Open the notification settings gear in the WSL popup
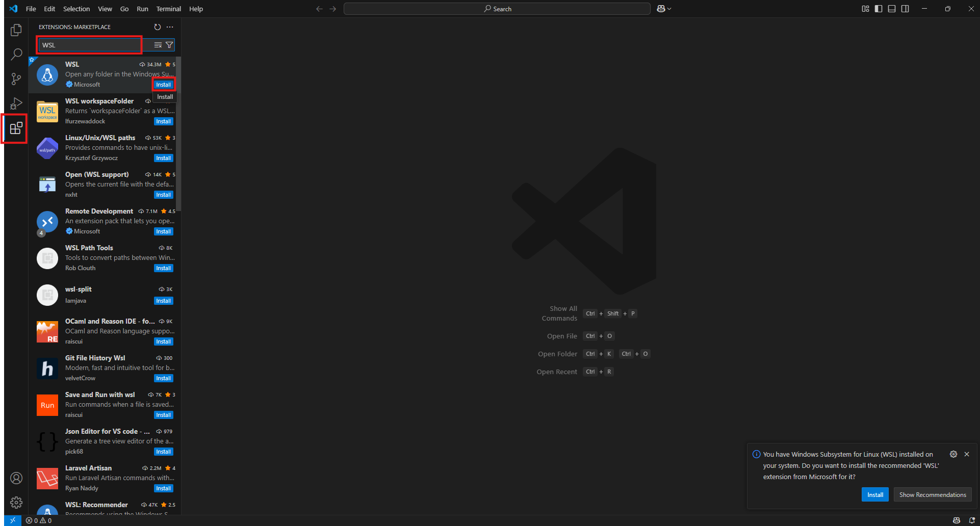Image resolution: width=980 pixels, height=526 pixels. click(x=953, y=454)
